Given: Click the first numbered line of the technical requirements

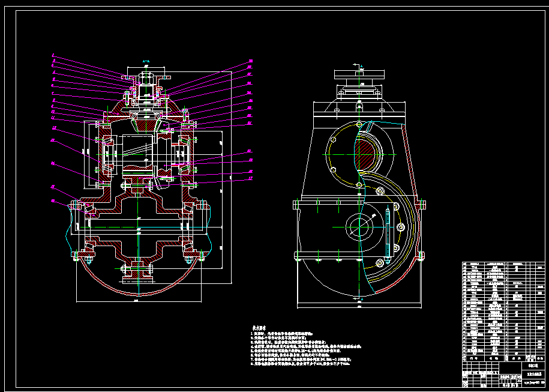Looking at the screenshot, I should pos(282,334).
